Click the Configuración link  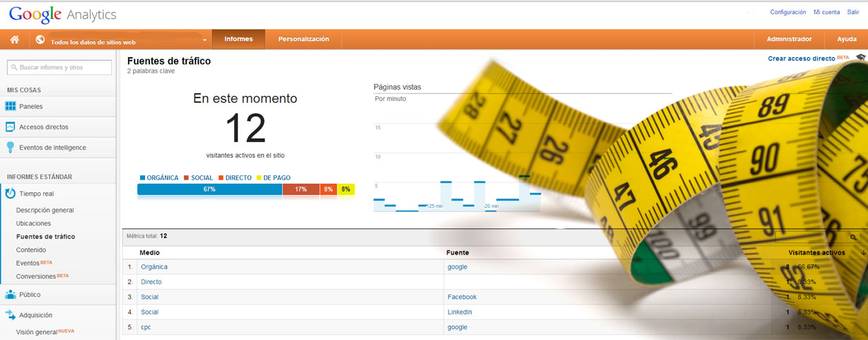[x=787, y=12]
